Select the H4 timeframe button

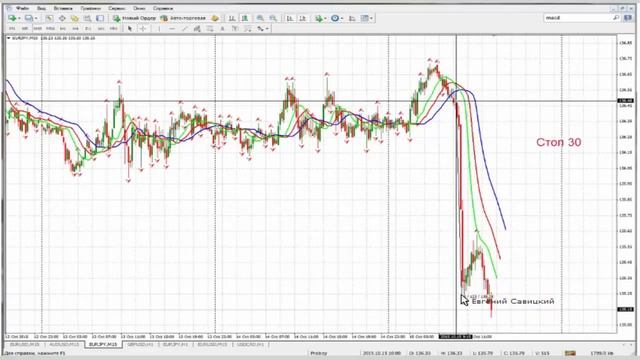click(76, 29)
